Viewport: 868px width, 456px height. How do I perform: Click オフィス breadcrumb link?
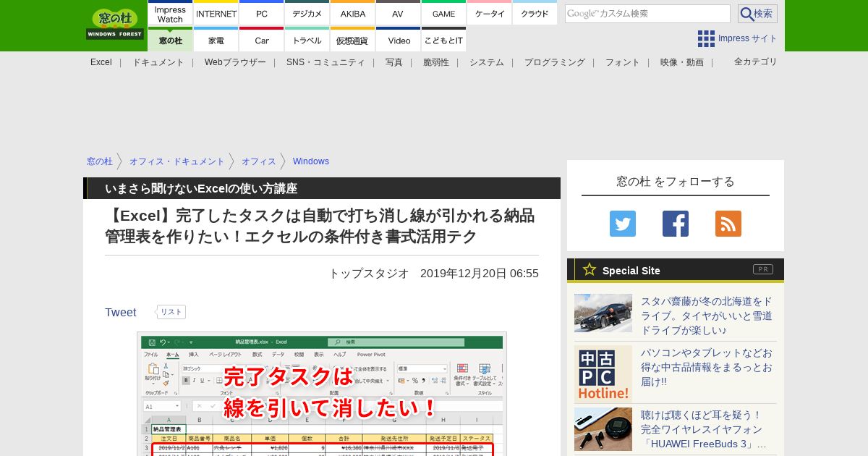tap(259, 161)
